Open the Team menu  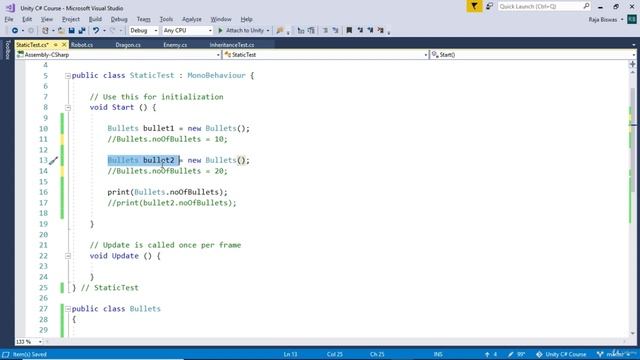pyautogui.click(x=143, y=19)
